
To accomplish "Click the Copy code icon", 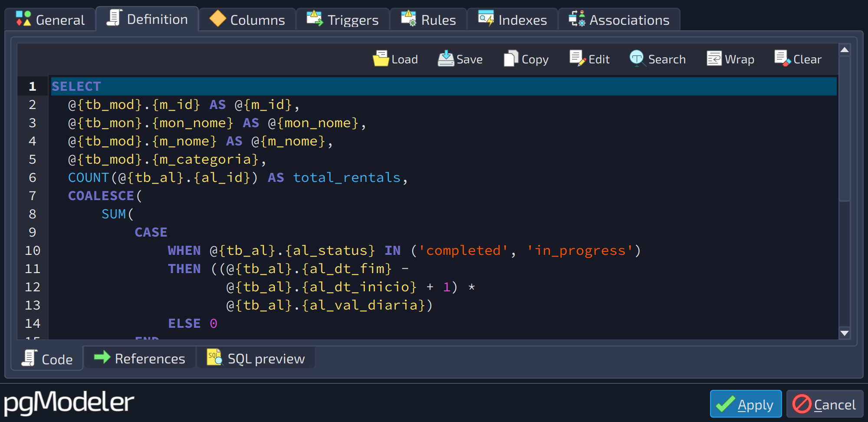I will pos(511,59).
